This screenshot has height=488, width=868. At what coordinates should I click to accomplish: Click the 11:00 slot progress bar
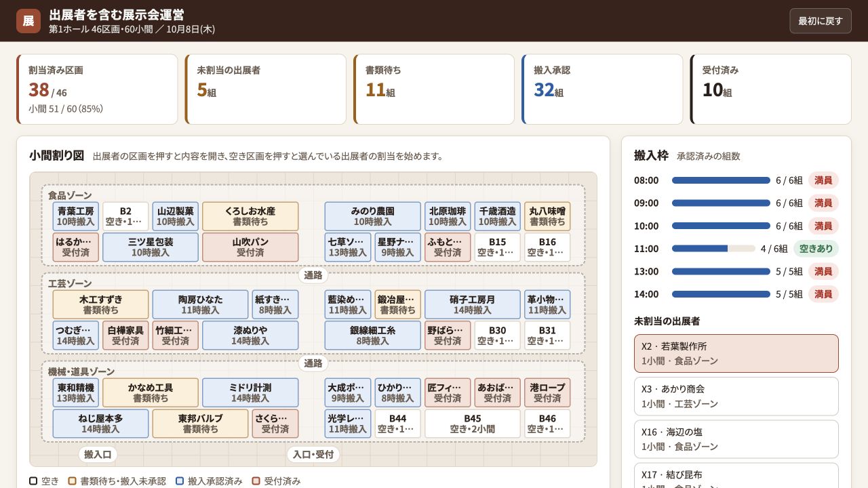713,249
